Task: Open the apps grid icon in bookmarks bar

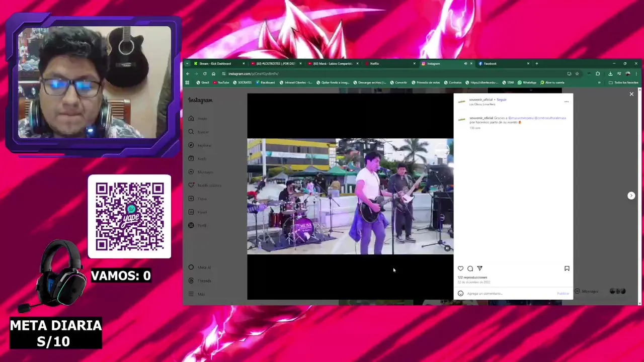Action: pos(188,82)
